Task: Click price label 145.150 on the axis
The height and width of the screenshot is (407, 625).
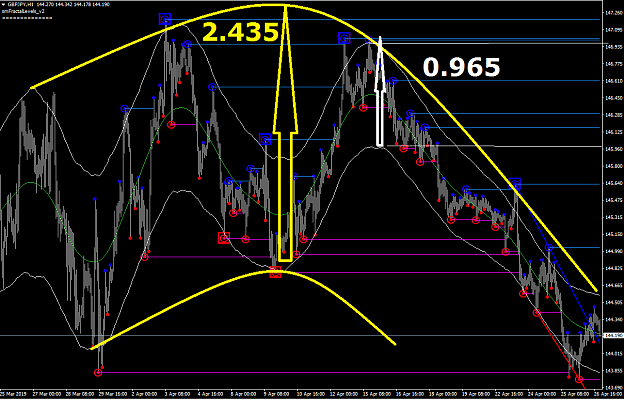Action: (614, 234)
